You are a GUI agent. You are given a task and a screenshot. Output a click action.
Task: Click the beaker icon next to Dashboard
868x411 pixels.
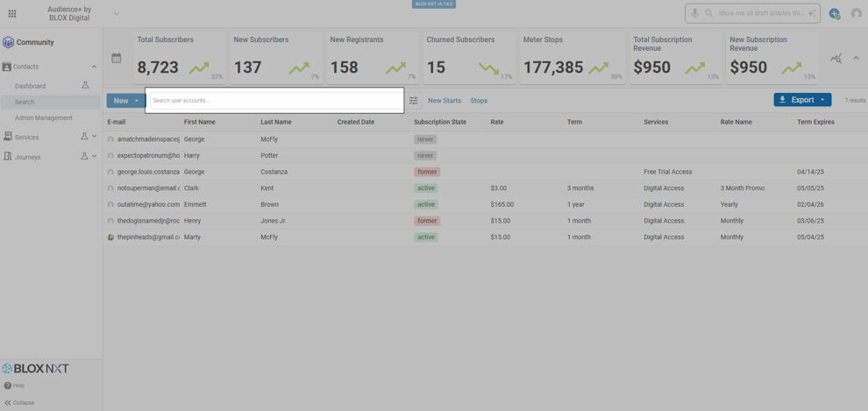85,86
